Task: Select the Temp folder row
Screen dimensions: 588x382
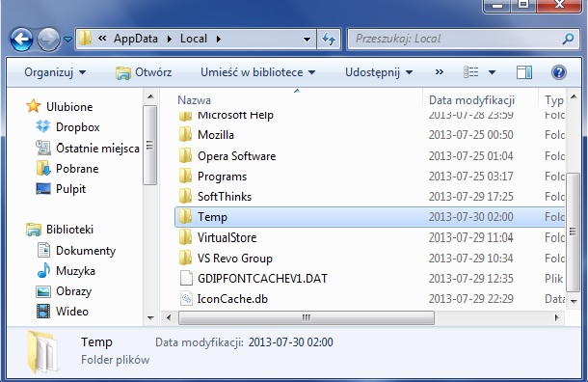Action: 370,217
